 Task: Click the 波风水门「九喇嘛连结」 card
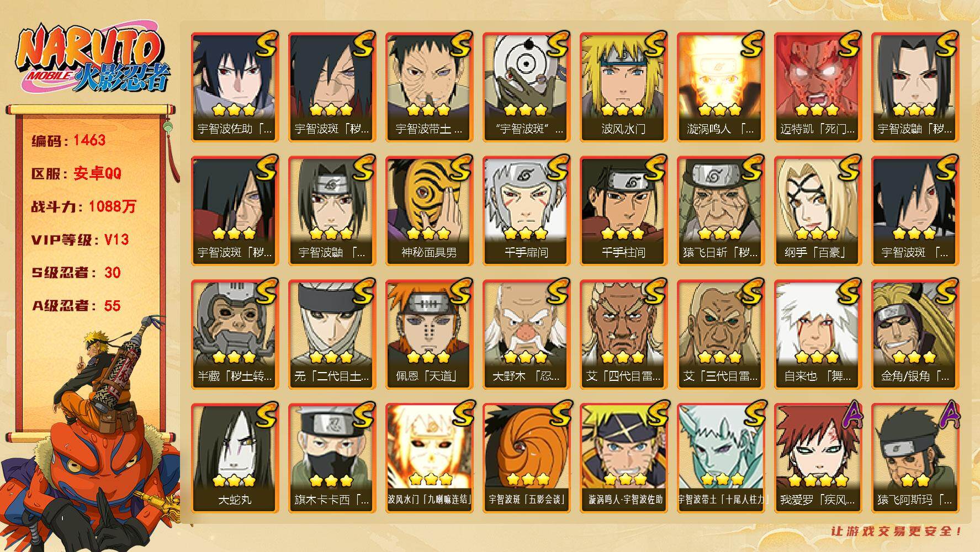tap(429, 458)
